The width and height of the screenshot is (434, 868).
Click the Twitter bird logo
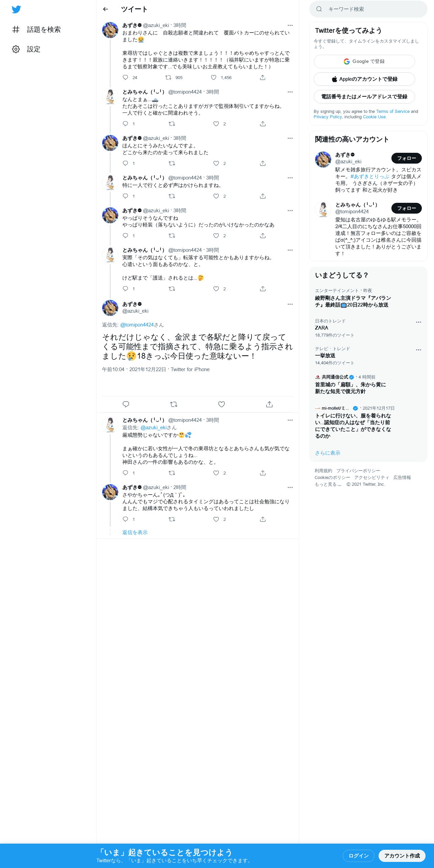16,9
